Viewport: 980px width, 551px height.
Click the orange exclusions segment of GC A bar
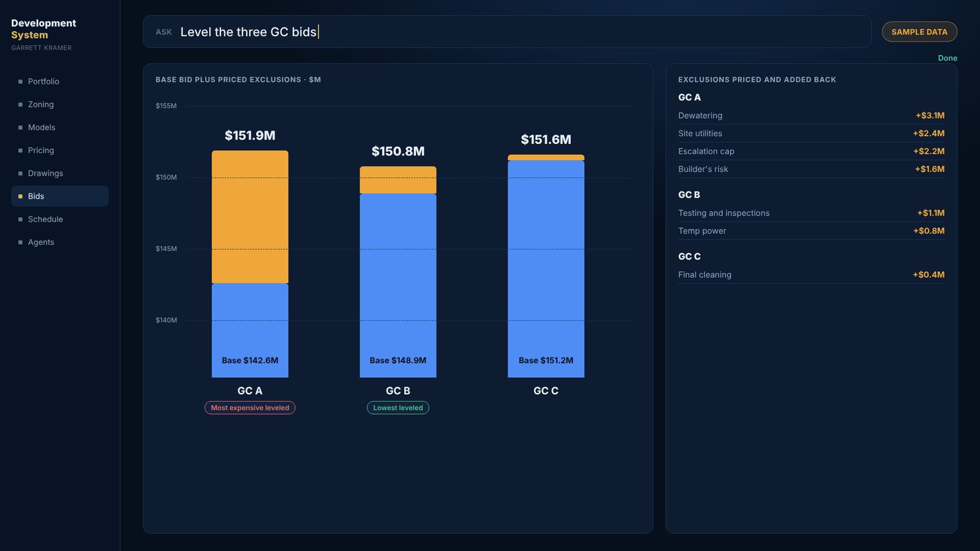click(x=250, y=217)
